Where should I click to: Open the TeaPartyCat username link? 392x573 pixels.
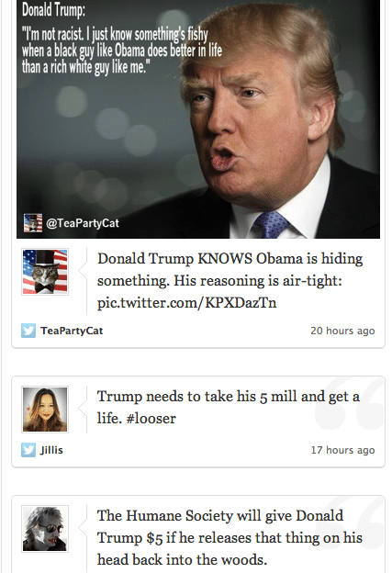coord(72,331)
